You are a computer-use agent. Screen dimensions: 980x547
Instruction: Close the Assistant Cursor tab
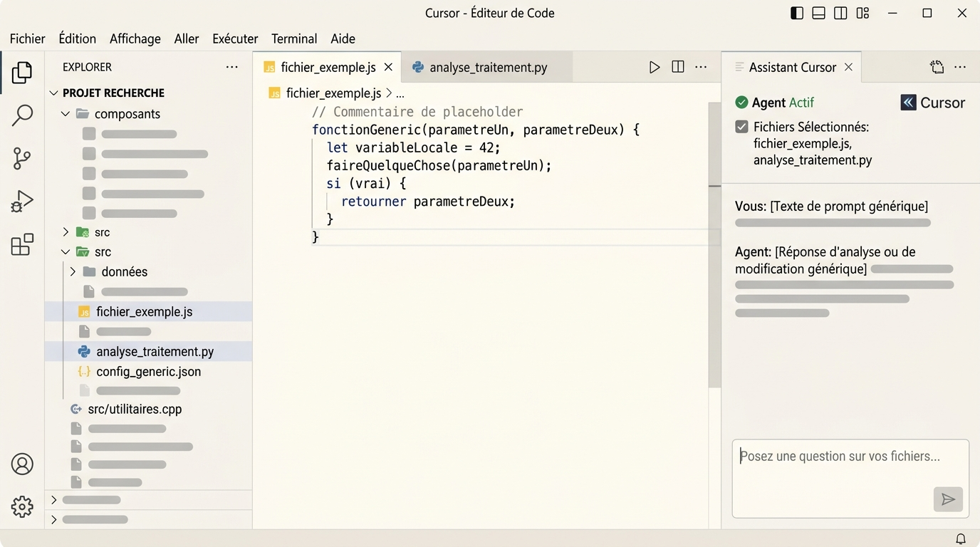pyautogui.click(x=848, y=67)
